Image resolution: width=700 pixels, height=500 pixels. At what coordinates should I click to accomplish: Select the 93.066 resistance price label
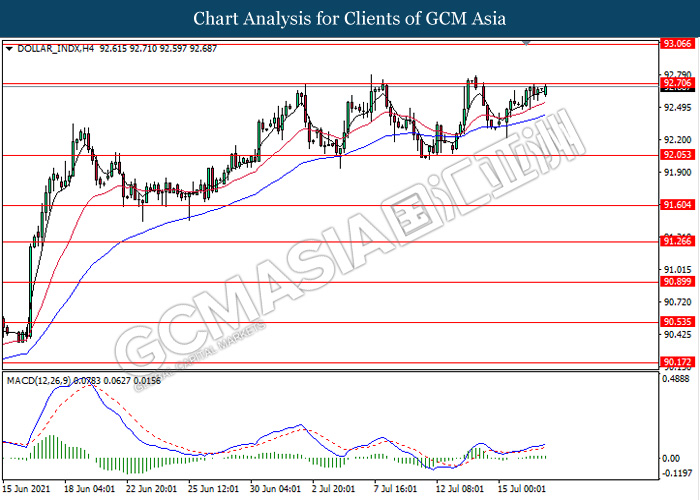pyautogui.click(x=677, y=45)
